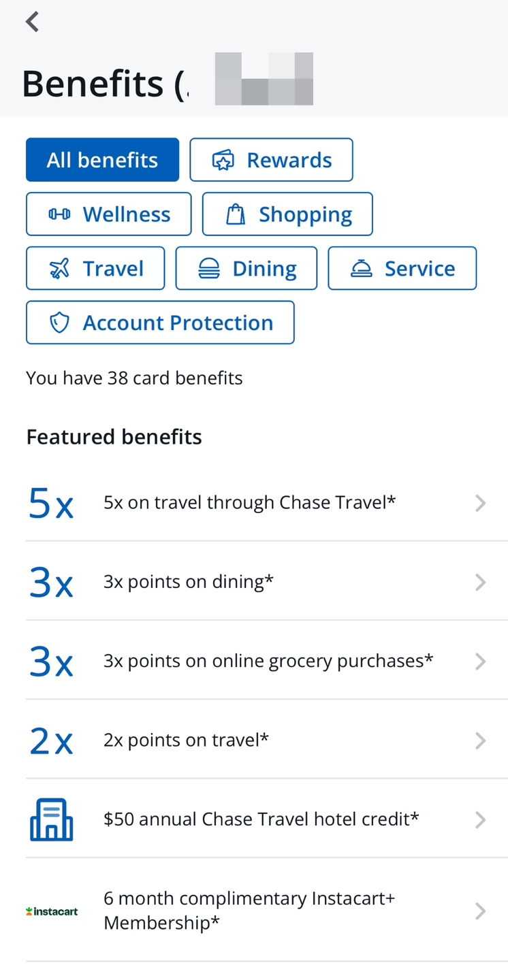Expand 3x points on online grocery purchases chevron
Image resolution: width=508 pixels, height=980 pixels.
[x=480, y=661]
